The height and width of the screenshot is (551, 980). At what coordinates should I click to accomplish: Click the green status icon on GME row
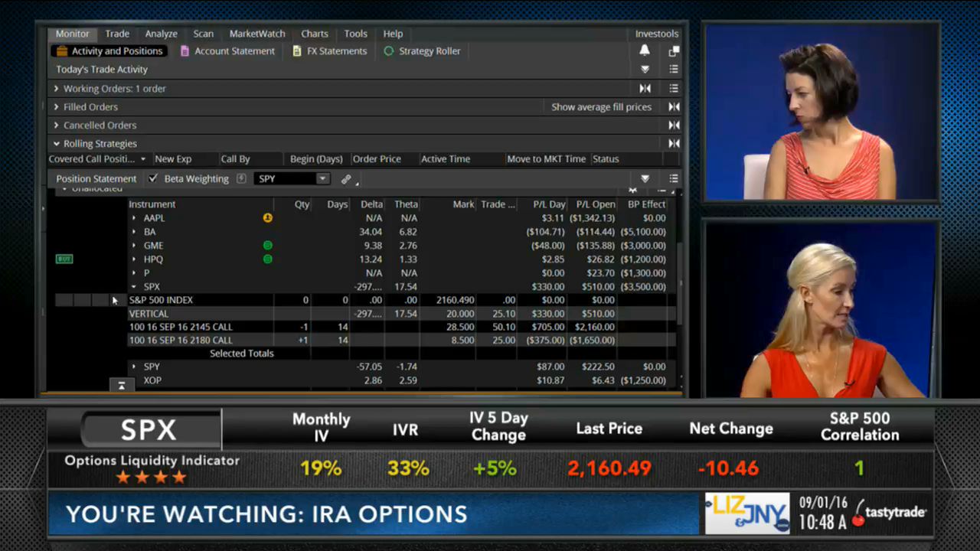(x=268, y=246)
